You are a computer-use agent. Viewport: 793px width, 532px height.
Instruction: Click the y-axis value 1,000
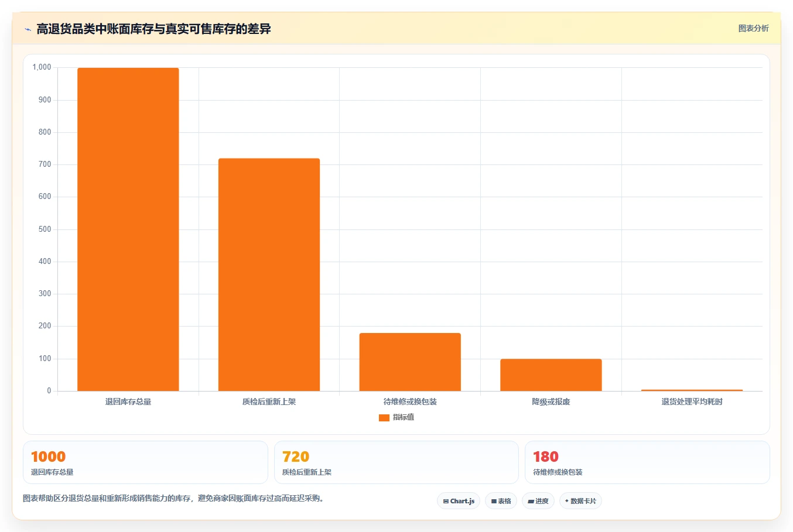pos(42,67)
